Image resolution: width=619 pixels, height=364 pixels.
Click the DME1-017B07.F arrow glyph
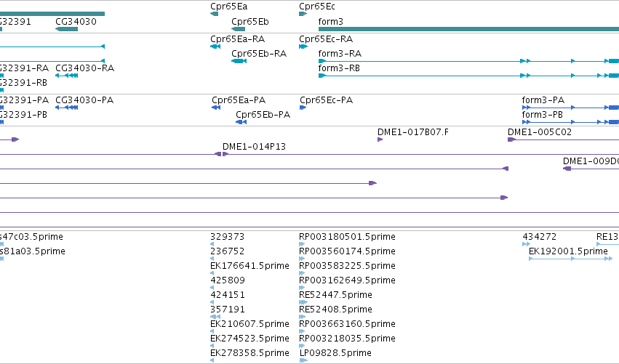pyautogui.click(x=380, y=139)
